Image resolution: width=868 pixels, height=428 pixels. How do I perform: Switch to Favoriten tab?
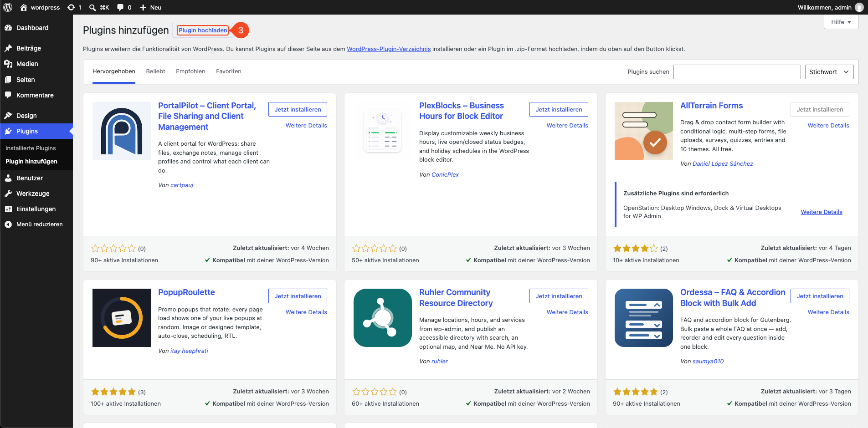(229, 71)
